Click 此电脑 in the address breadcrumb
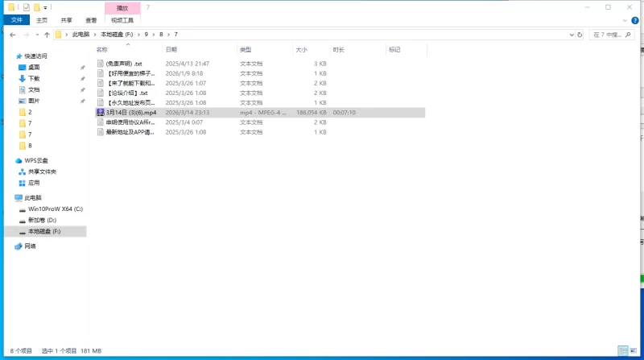644x360 pixels. tap(81, 35)
